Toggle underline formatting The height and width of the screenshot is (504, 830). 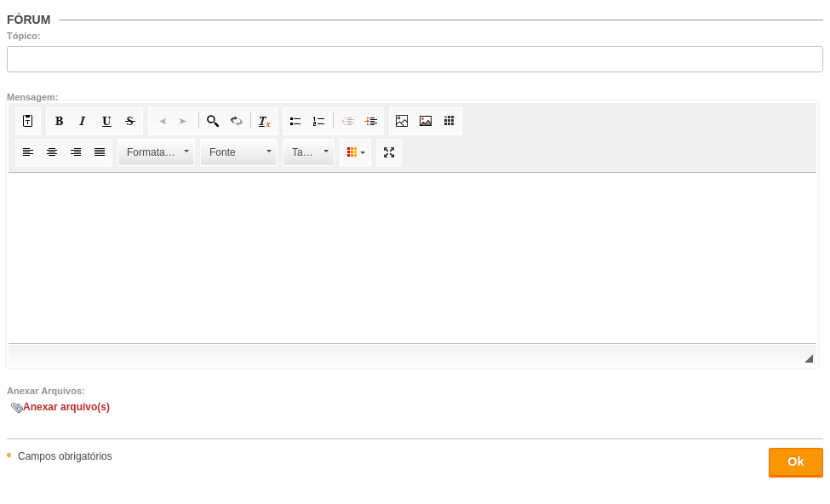(x=106, y=121)
